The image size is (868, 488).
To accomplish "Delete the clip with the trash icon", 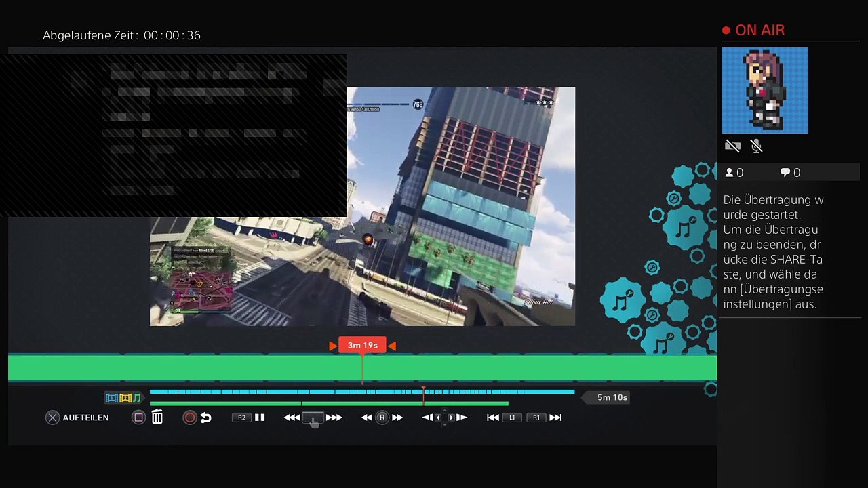I will (x=157, y=418).
